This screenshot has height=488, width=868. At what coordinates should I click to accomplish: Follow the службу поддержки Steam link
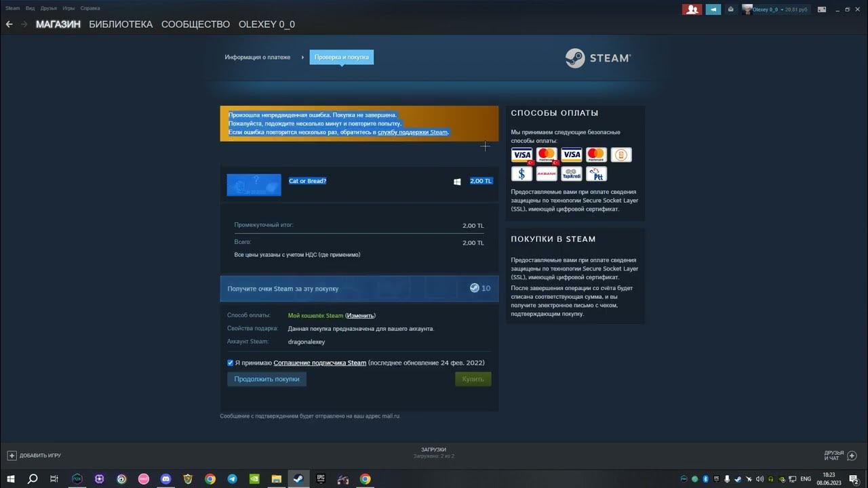point(413,132)
